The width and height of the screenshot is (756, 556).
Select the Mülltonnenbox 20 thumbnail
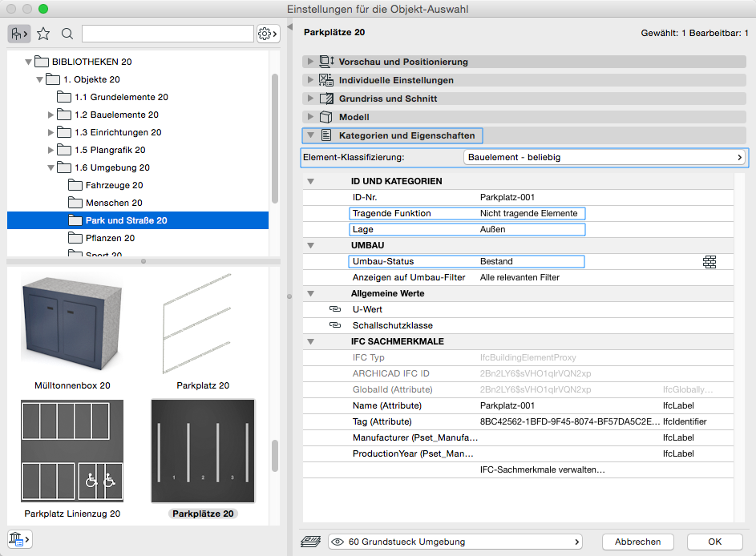(x=72, y=323)
